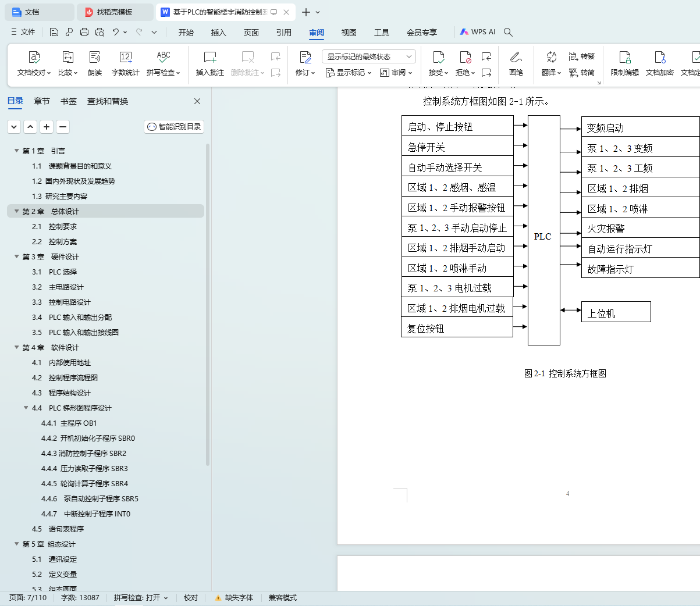
Task: Collapse the 第4章 软件设计 tree node
Action: 16,347
